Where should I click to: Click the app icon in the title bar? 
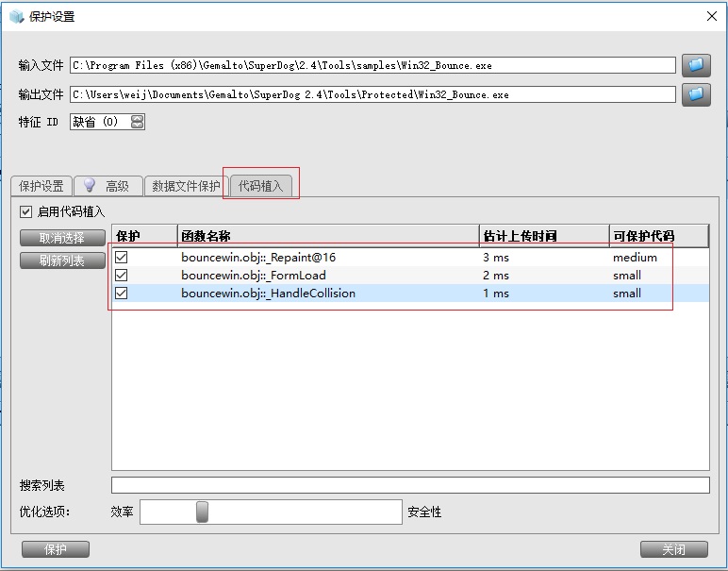[14, 16]
